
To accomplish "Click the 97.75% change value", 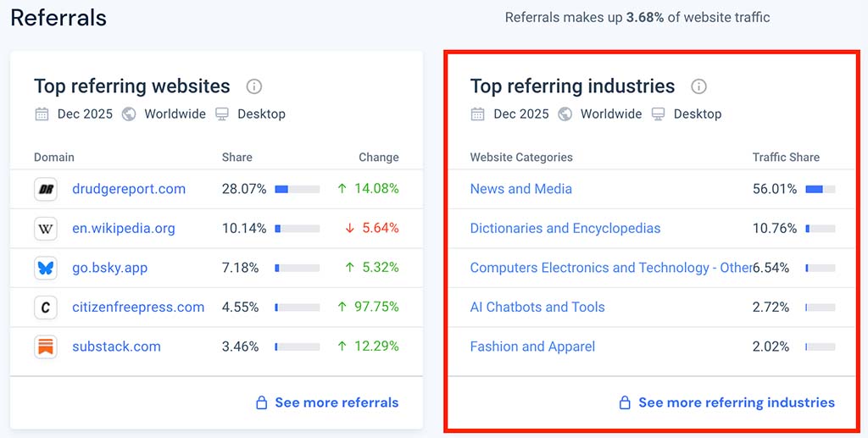I will tap(376, 308).
